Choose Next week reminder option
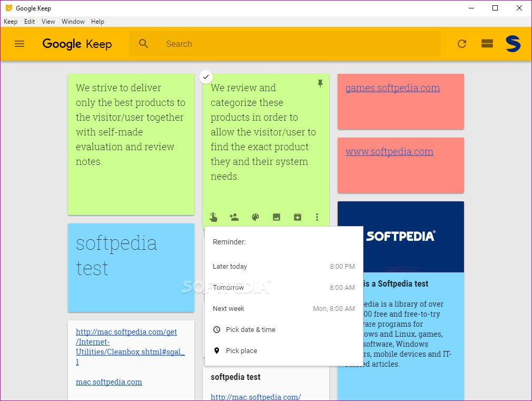This screenshot has height=401, width=532. [284, 309]
